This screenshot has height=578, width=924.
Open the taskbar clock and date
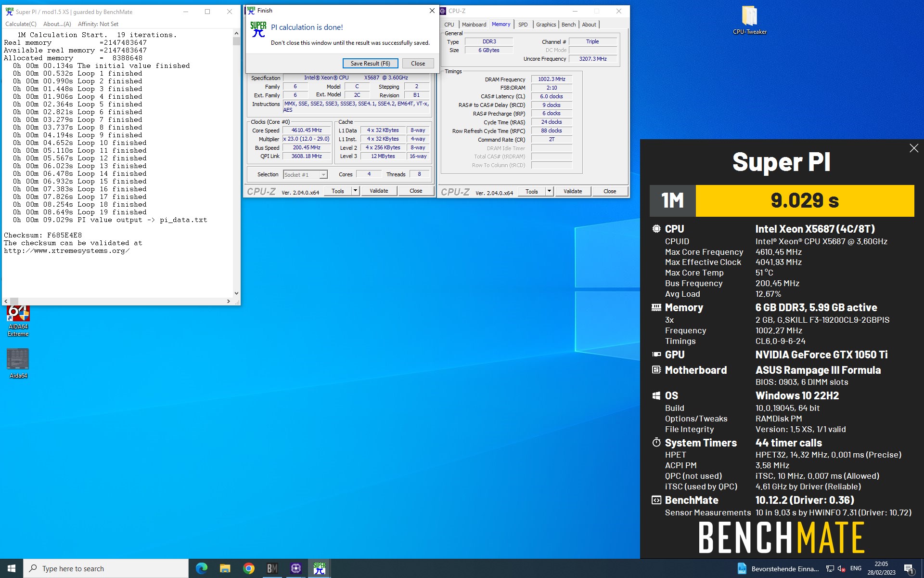click(x=881, y=568)
